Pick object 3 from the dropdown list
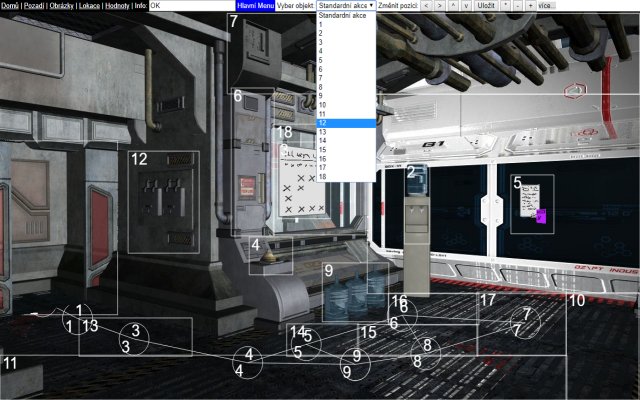Viewport: 640px width, 400px height. pyautogui.click(x=346, y=42)
